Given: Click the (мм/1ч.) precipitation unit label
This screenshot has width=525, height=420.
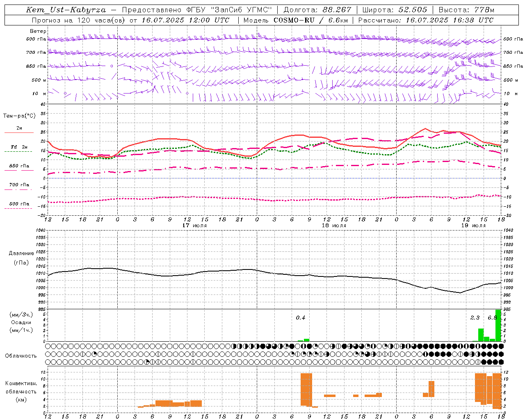Looking at the screenshot, I should (21, 330).
